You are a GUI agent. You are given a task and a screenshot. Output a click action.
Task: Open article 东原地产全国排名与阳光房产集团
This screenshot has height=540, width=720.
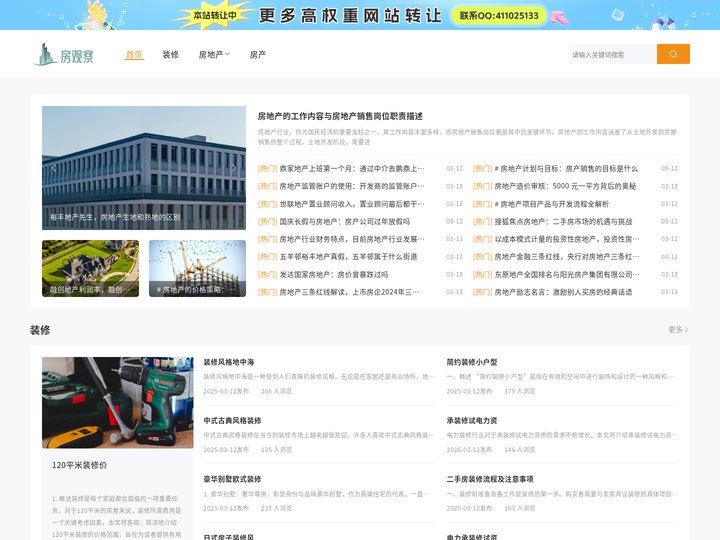[567, 274]
